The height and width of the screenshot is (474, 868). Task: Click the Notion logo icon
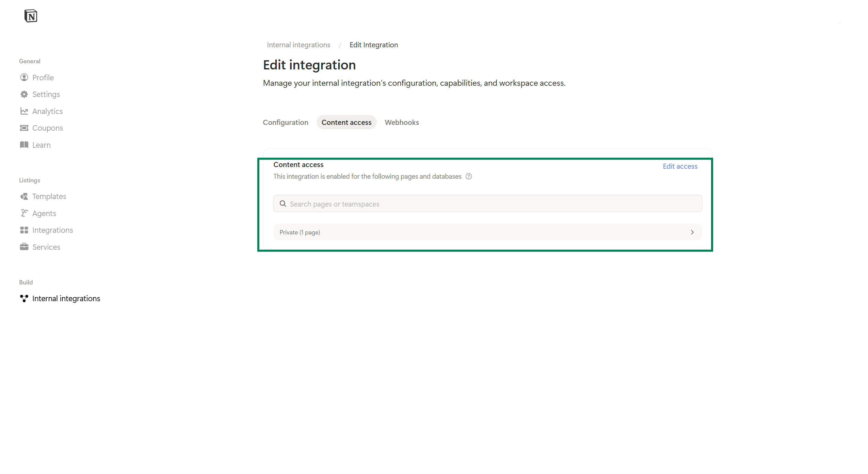click(x=31, y=16)
